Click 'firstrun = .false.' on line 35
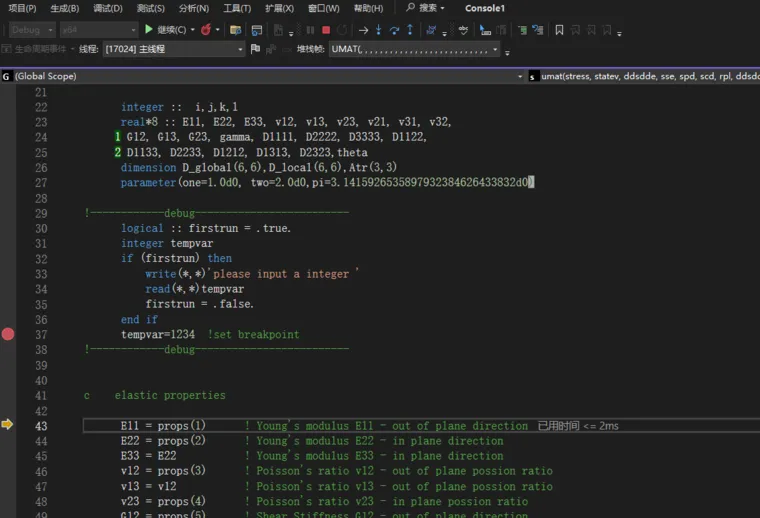Image resolution: width=760 pixels, height=518 pixels. point(199,304)
